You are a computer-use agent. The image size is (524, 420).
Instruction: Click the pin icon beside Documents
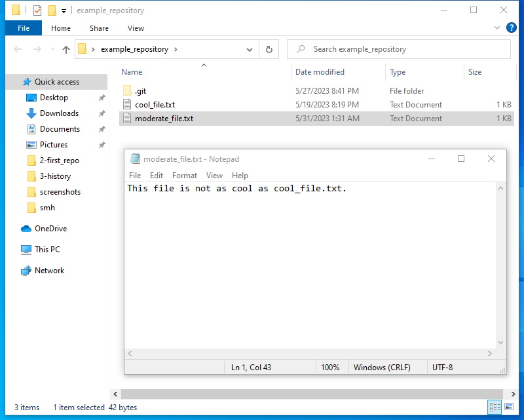(x=102, y=129)
